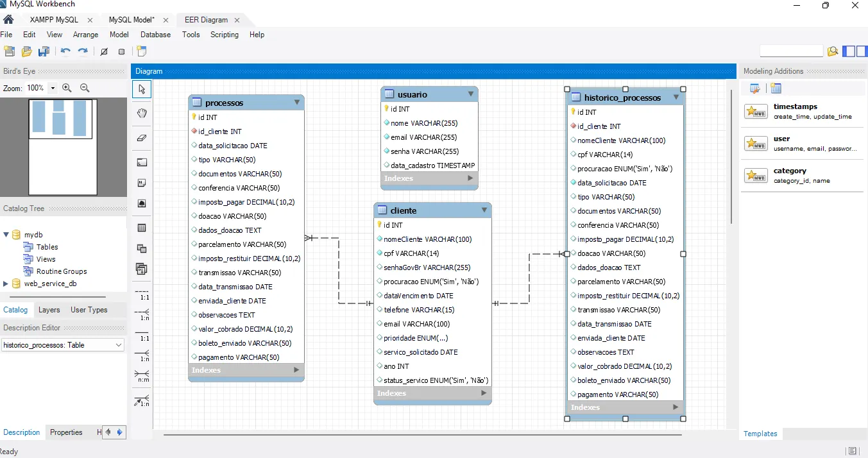The image size is (868, 458).
Task: Open an existing model file
Action: click(x=27, y=51)
